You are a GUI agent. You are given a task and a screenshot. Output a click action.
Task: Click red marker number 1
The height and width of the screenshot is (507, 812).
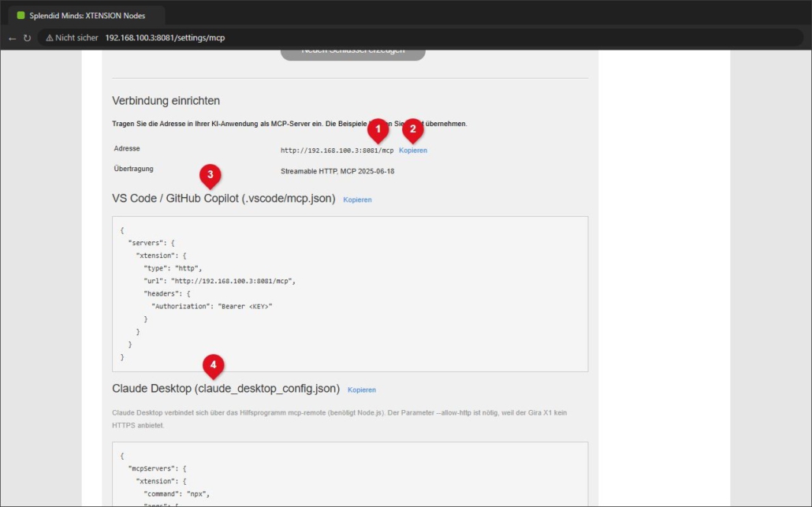(x=378, y=129)
